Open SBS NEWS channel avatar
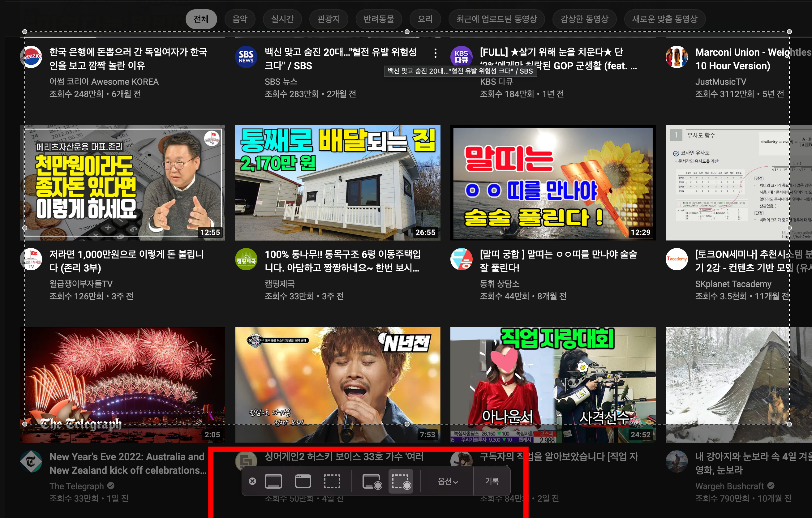 [246, 57]
